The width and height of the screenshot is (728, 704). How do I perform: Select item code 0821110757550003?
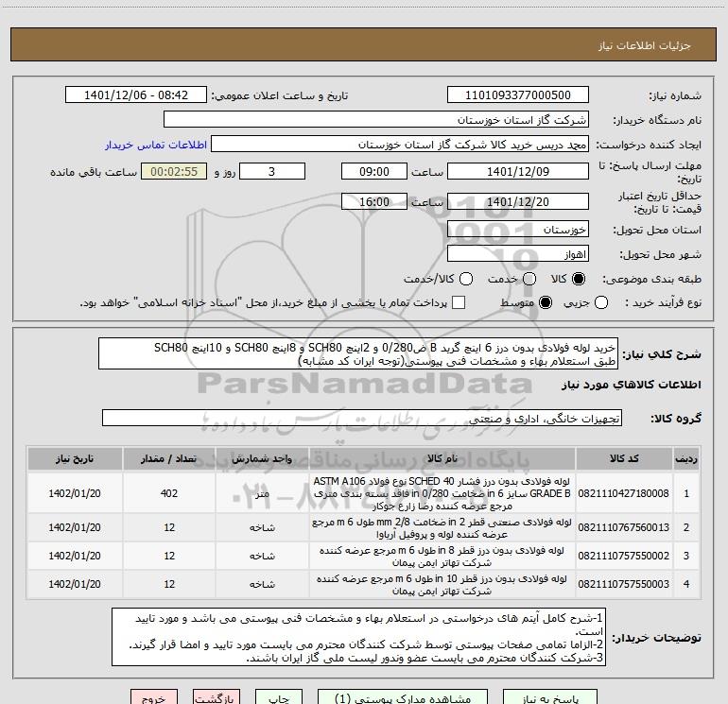[624, 584]
